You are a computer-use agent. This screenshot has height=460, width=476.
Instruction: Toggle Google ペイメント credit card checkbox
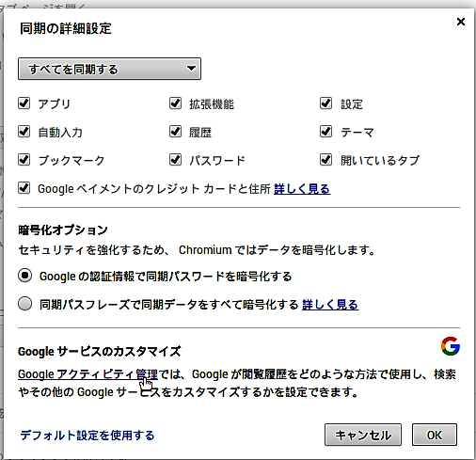[24, 188]
